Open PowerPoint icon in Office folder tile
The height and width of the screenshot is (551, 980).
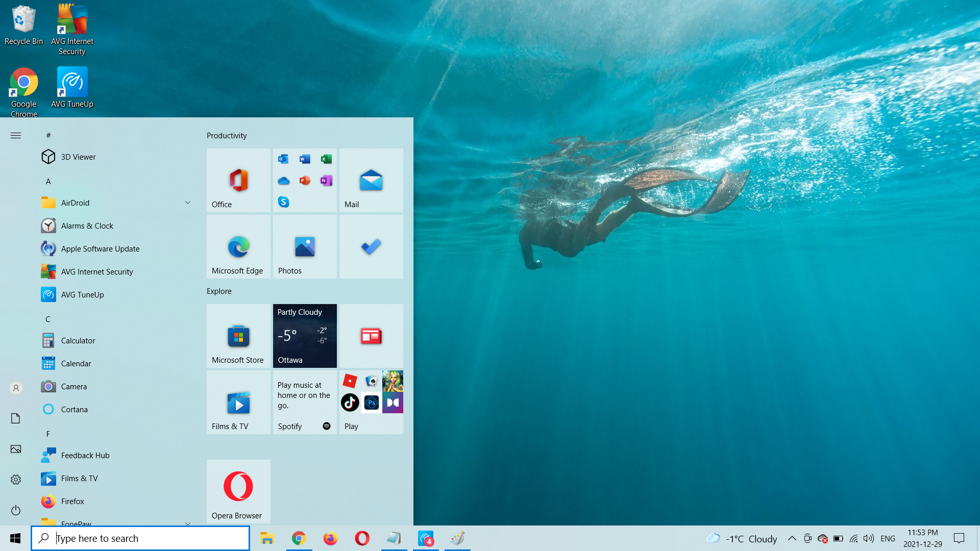[x=305, y=181]
